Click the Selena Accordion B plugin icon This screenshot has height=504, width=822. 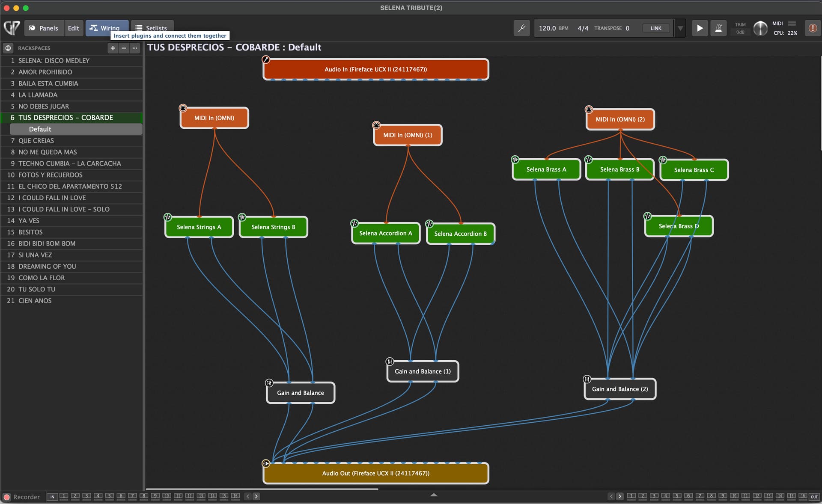[429, 224]
